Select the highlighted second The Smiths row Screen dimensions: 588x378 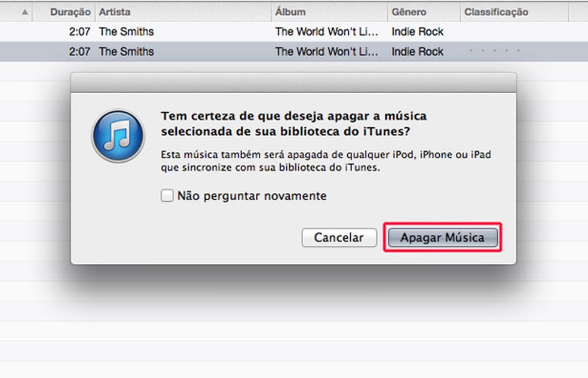[x=294, y=51]
